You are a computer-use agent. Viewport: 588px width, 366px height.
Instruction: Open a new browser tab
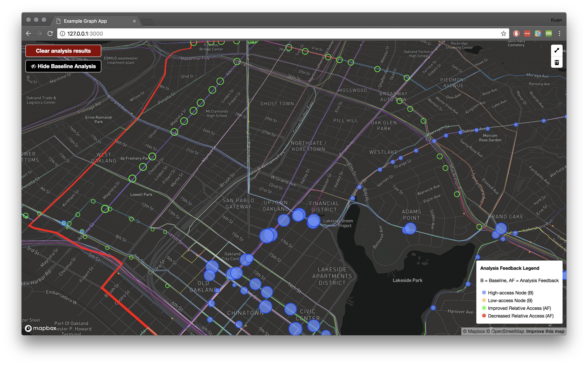coord(147,22)
